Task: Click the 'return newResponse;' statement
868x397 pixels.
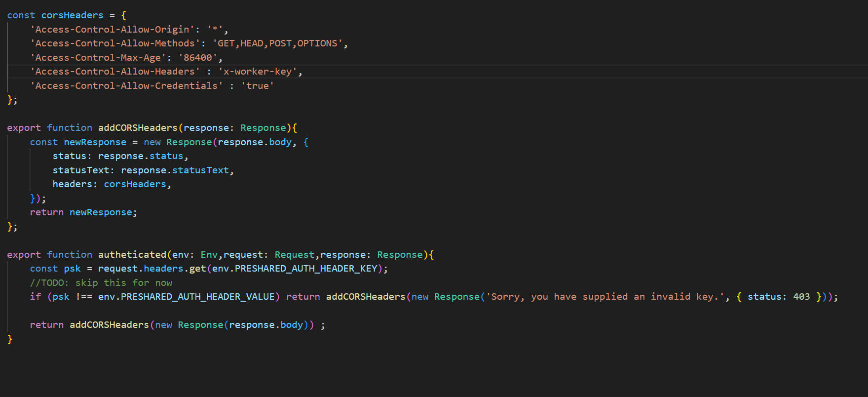Action: [x=83, y=212]
